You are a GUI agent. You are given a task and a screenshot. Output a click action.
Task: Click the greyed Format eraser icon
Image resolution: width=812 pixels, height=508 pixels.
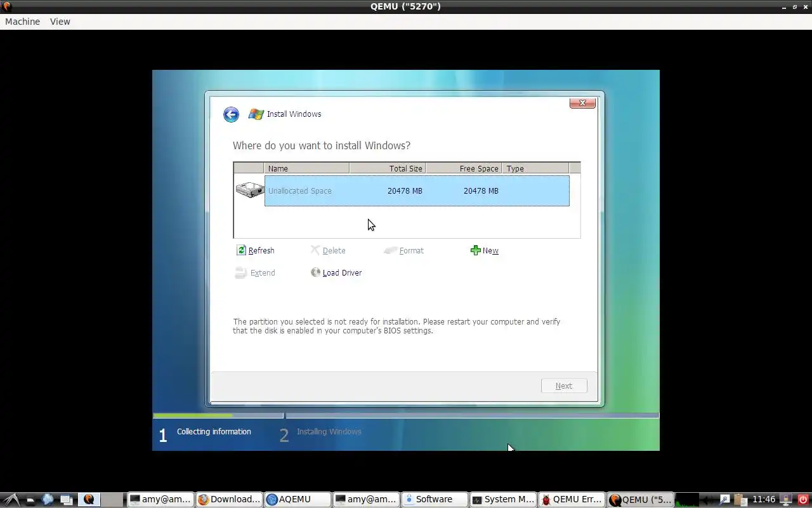point(390,250)
